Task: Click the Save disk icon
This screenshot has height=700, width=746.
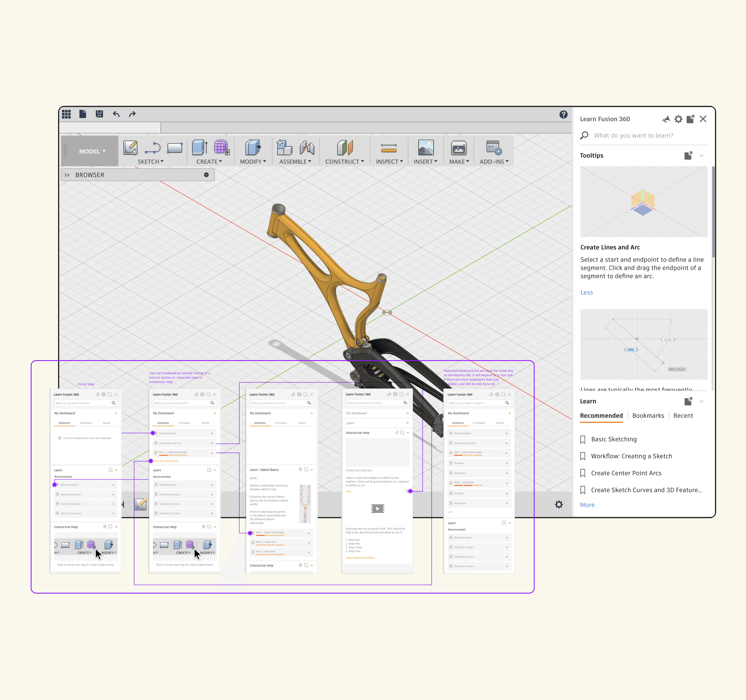Action: click(99, 114)
